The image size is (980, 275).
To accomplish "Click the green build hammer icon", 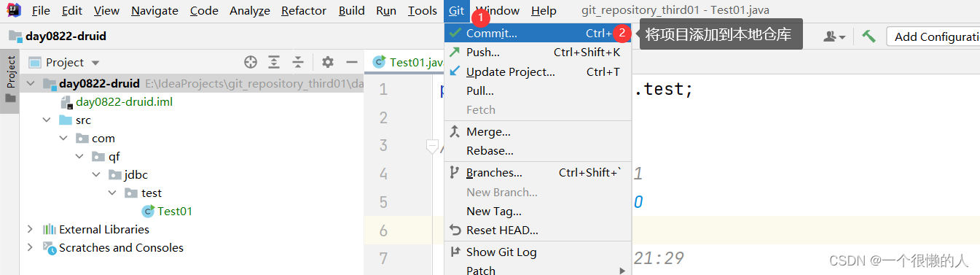I will 869,36.
